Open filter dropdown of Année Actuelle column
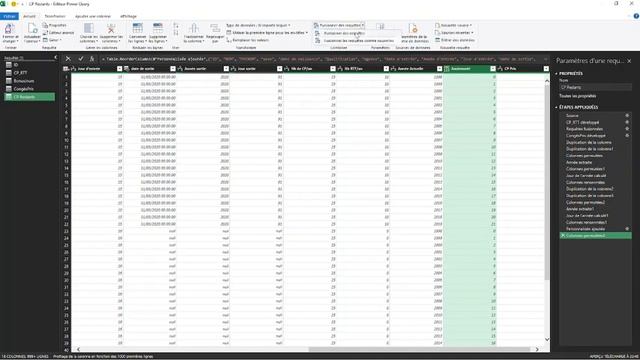The width and height of the screenshot is (640, 360). (x=439, y=69)
